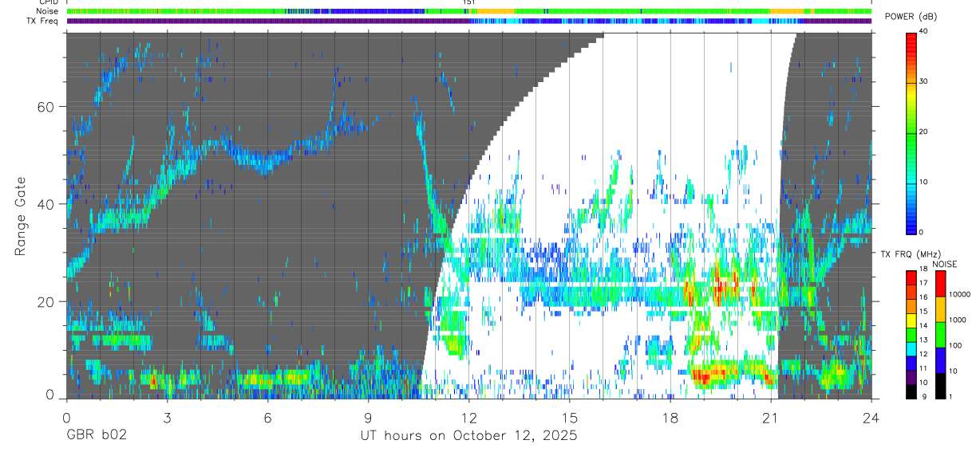Image resolution: width=980 pixels, height=452 pixels.
Task: Click the 6 tick on UT hours axis
Action: 267,417
